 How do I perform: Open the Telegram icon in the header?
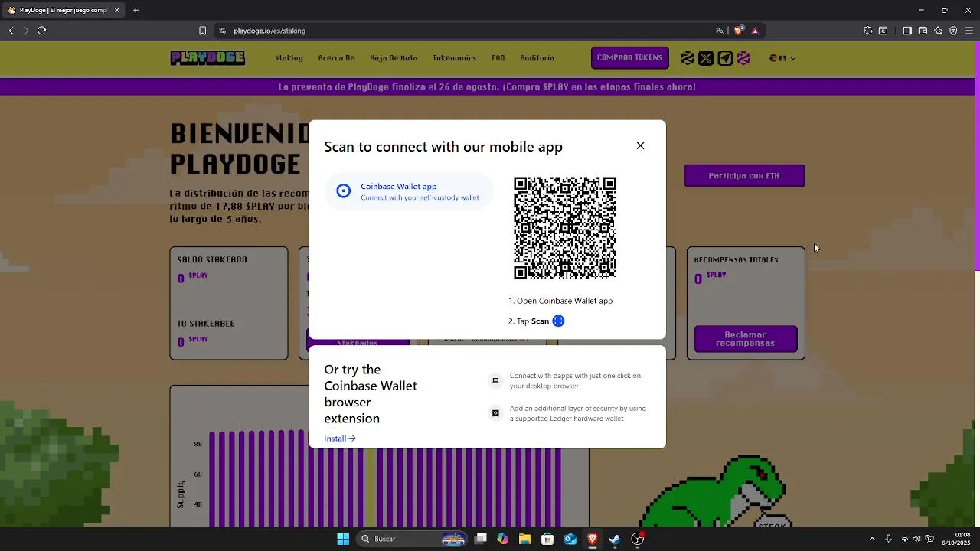click(725, 58)
